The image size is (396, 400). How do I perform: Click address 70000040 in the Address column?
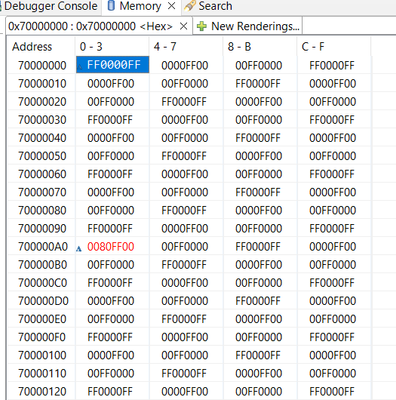tap(42, 138)
